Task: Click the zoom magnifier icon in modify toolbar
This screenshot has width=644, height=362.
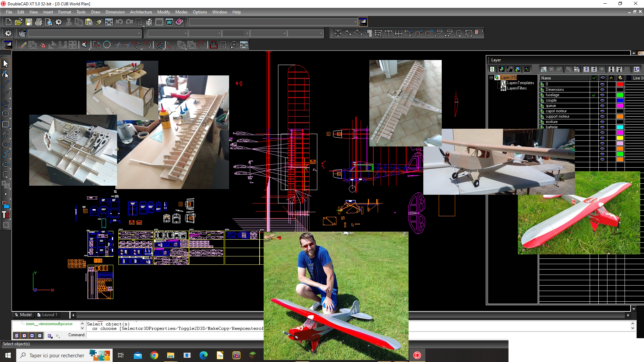Action: [234, 45]
